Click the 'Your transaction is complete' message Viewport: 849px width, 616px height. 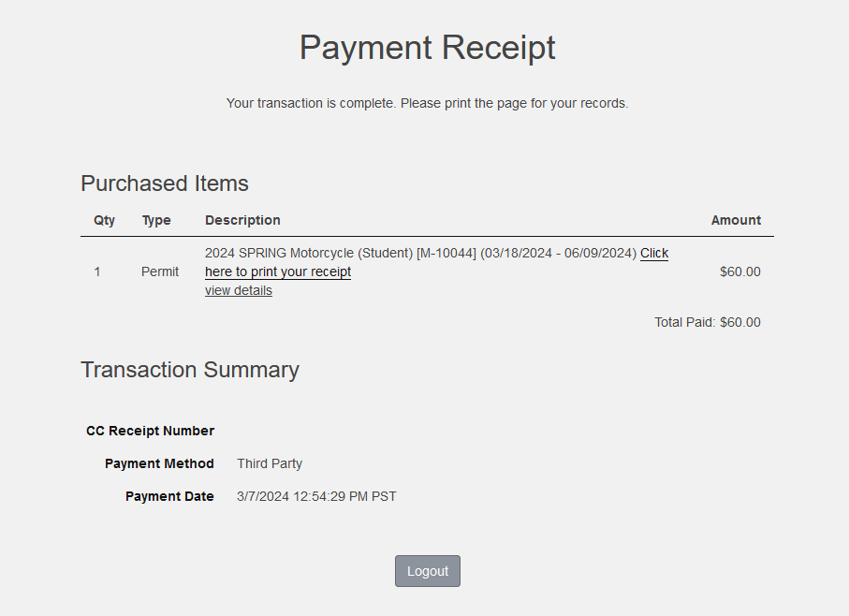pos(427,103)
